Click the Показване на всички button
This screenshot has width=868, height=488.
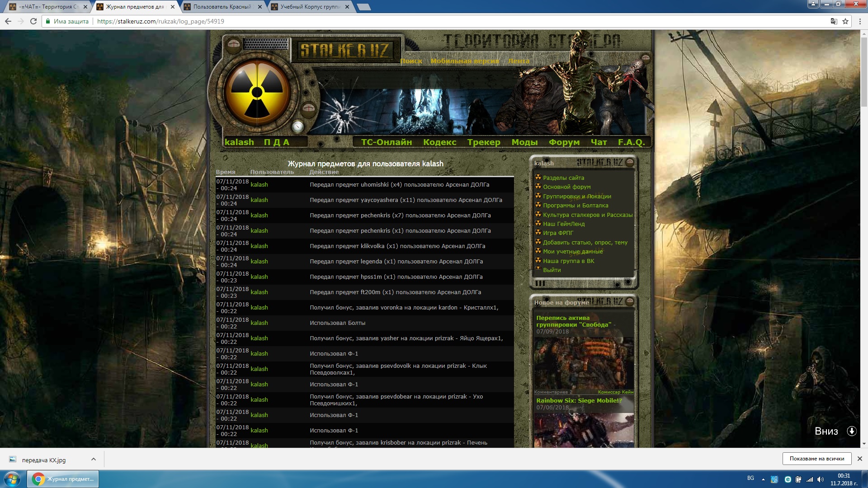[816, 459]
